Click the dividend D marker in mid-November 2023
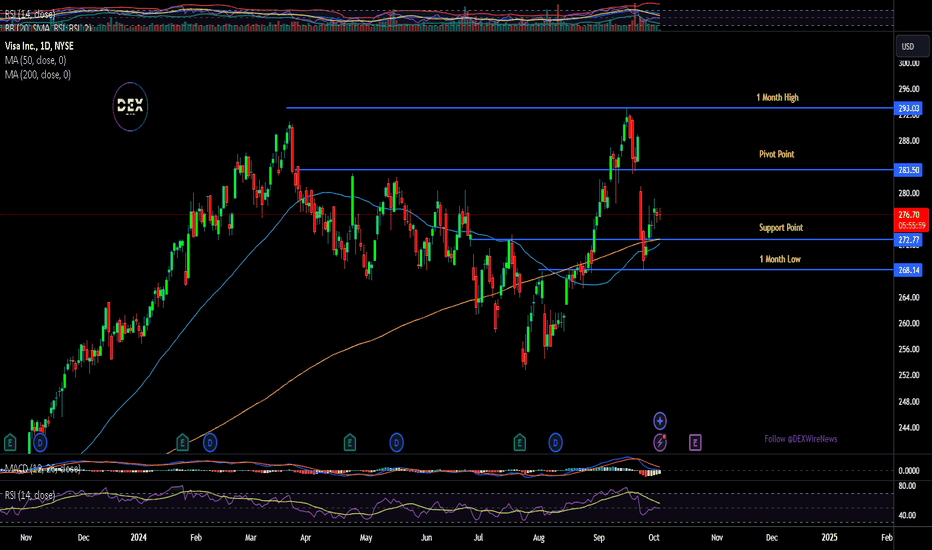Viewport: 932px width, 550px height. (40, 442)
